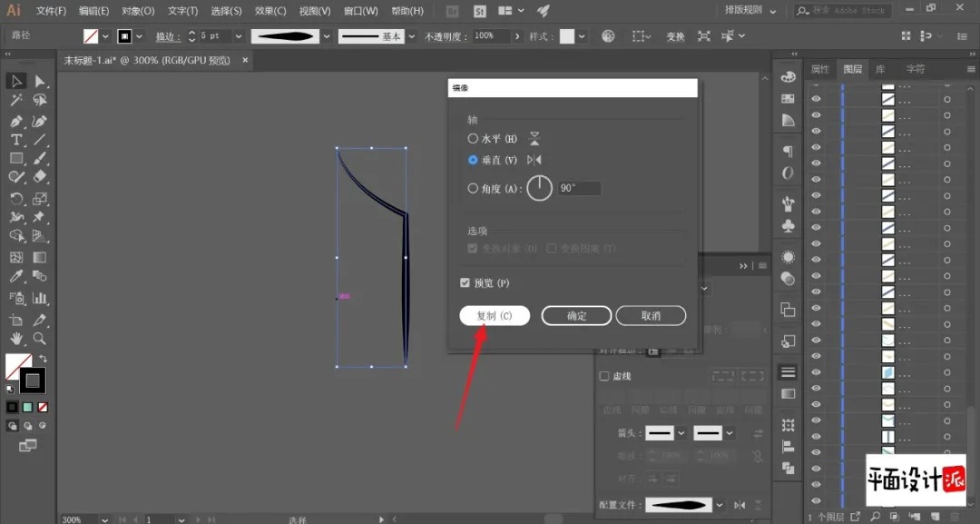Image resolution: width=980 pixels, height=524 pixels.
Task: Select the Shape Builder tool
Action: [x=16, y=236]
